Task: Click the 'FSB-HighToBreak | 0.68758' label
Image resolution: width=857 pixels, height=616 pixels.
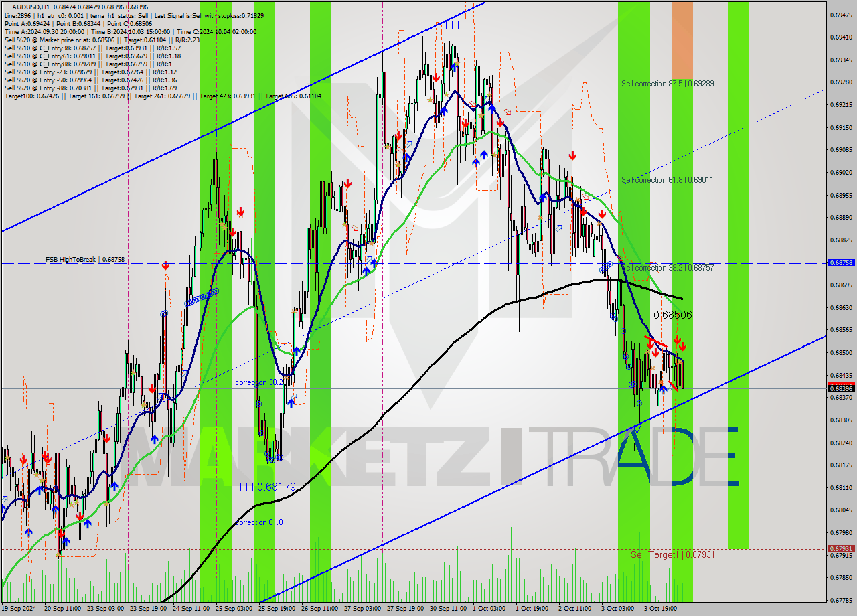Action: pos(85,259)
